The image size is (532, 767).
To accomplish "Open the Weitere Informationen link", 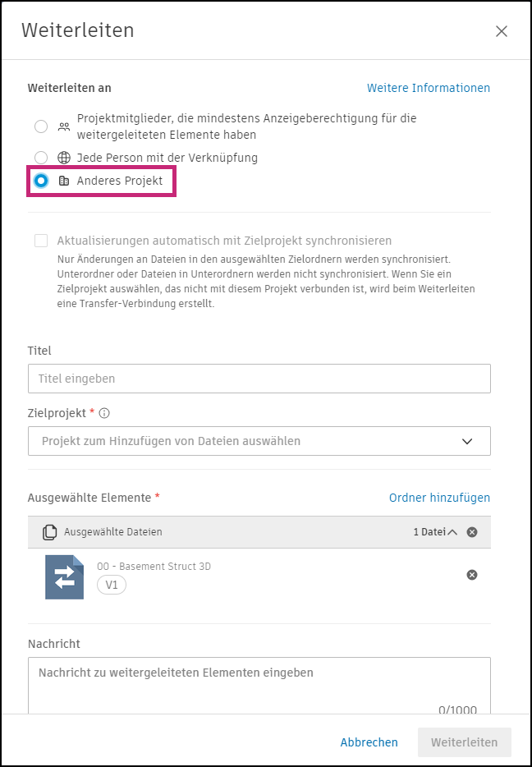I will pos(428,88).
